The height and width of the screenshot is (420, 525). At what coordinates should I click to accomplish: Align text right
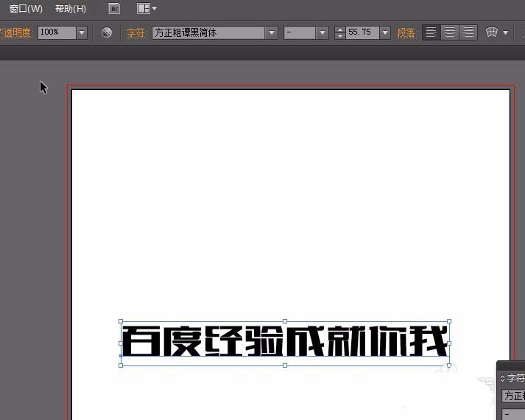(x=468, y=32)
